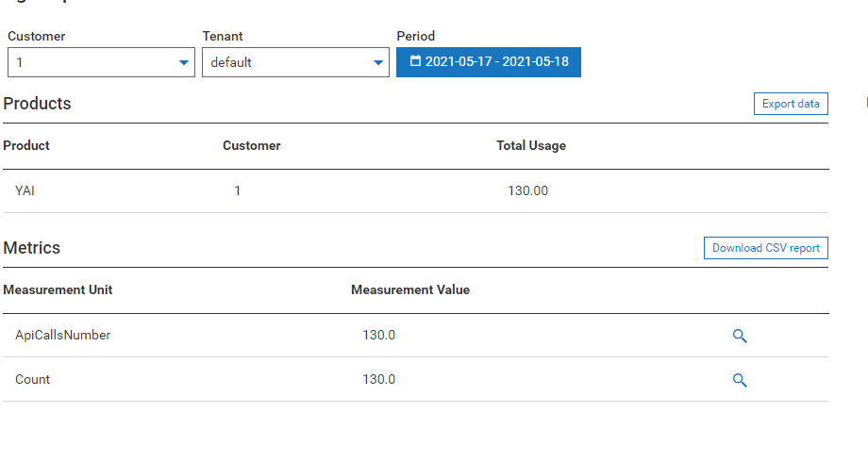This screenshot has width=868, height=462.
Task: Open the Tenant dropdown showing default
Action: [295, 63]
